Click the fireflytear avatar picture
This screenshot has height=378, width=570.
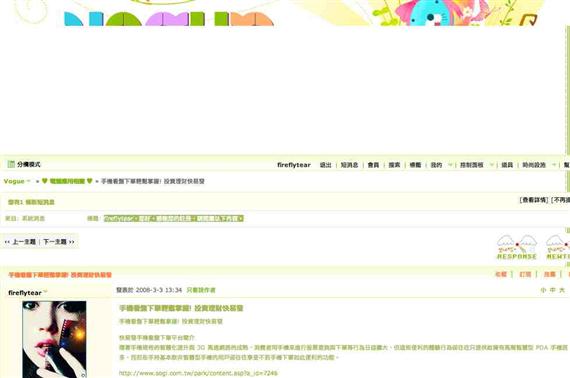tap(54, 339)
